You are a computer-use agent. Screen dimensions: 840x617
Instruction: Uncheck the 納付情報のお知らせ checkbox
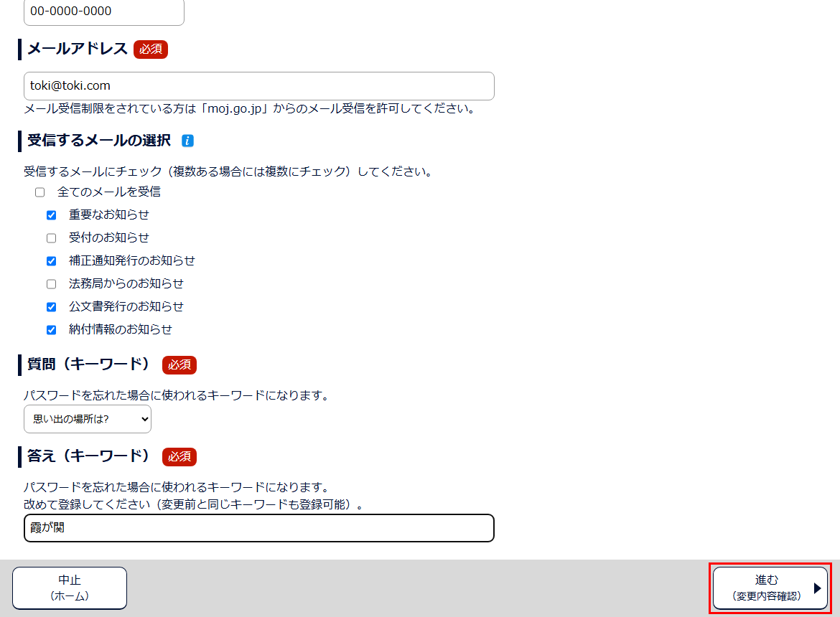coord(52,330)
